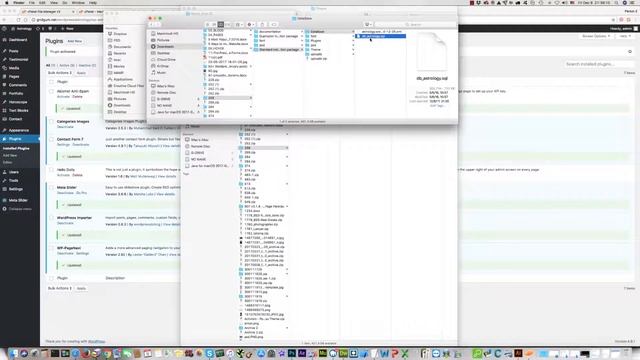Select iCloud Drive in front Finder sidebar

point(166,60)
